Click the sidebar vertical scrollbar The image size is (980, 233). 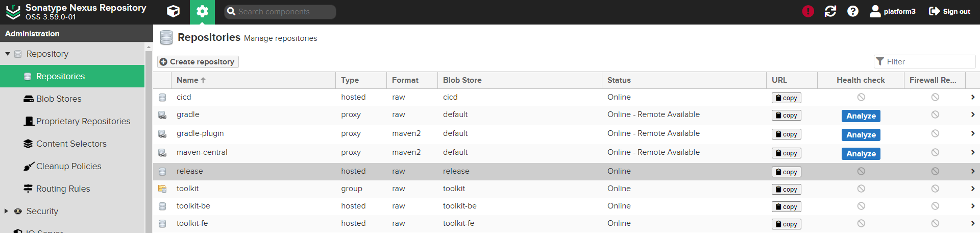coord(149,138)
